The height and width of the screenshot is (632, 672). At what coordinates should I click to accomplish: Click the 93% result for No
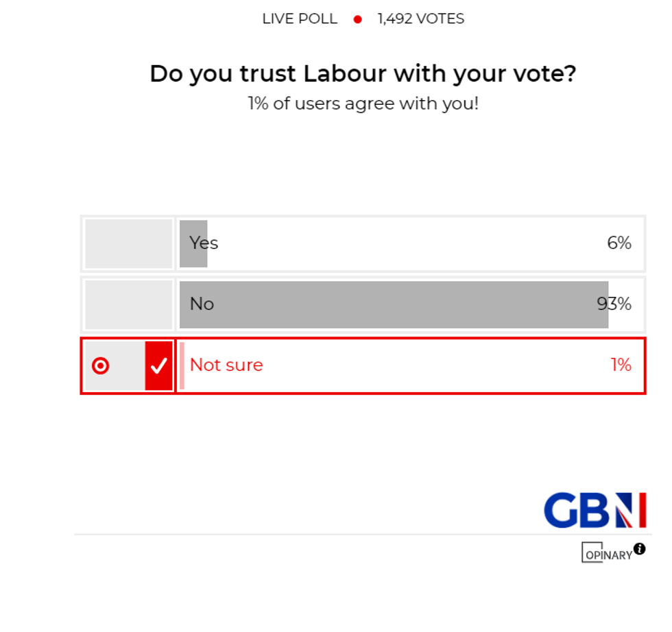pos(614,304)
